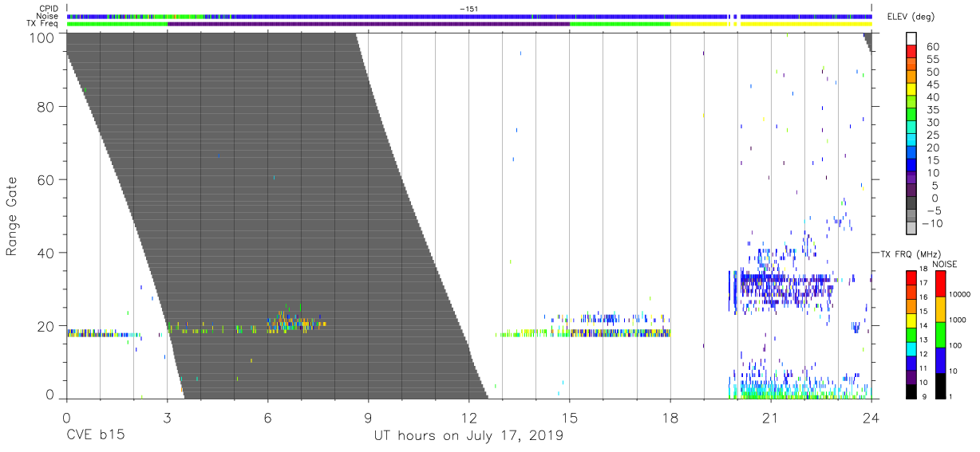This screenshot has height=452, width=980.
Task: Select the "9" label on TX FRQ scale
Action: pyautogui.click(x=923, y=396)
